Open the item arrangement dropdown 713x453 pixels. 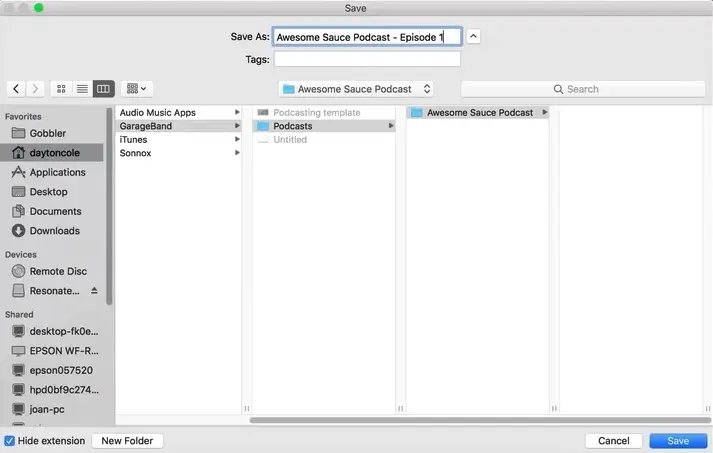(136, 89)
